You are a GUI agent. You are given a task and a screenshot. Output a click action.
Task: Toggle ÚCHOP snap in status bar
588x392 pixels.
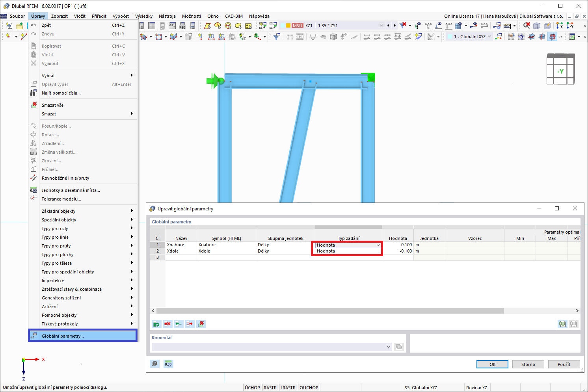252,388
